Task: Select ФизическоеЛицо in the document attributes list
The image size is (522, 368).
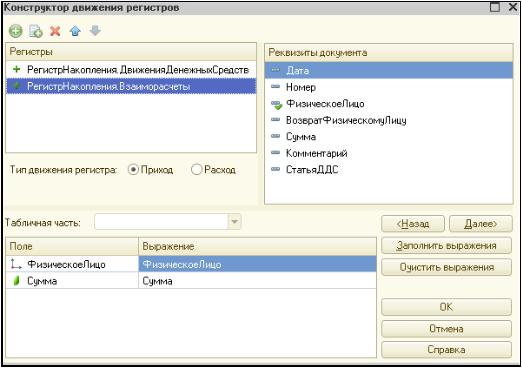Action: click(x=389, y=104)
